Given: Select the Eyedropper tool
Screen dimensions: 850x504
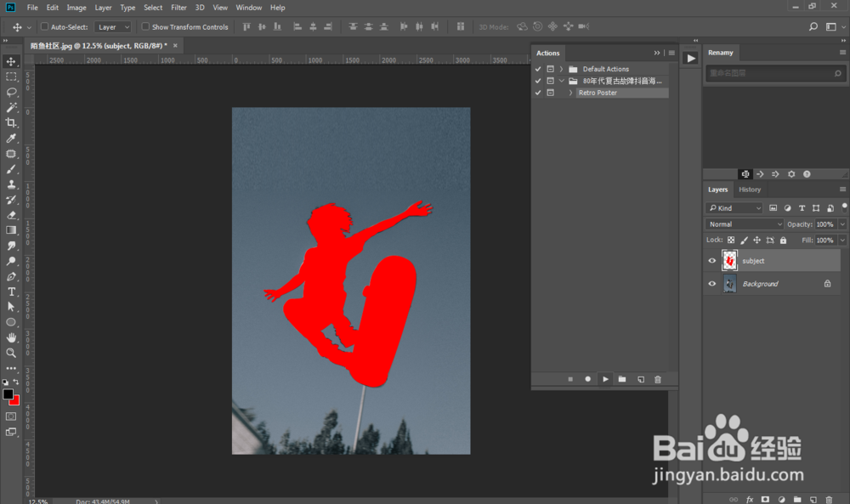Looking at the screenshot, I should pos(11,139).
